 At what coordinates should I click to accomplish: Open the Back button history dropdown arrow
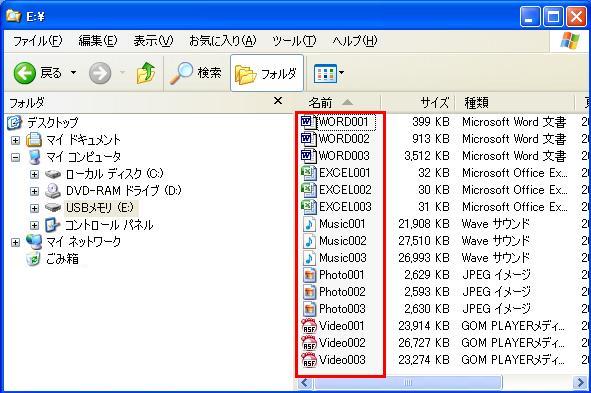73,72
